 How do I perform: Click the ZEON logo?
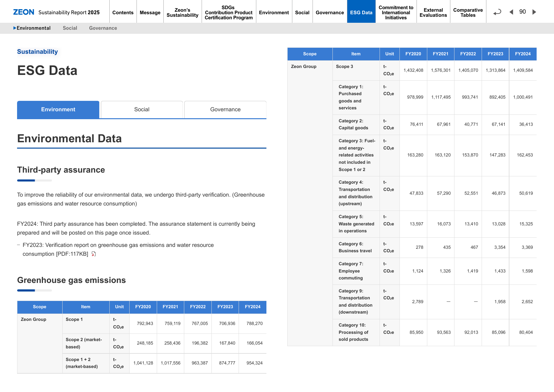(x=24, y=12)
